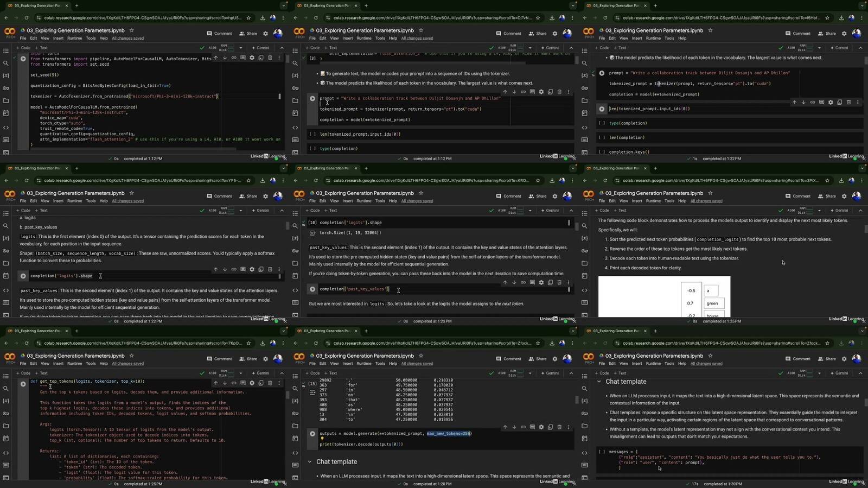The height and width of the screenshot is (488, 868).
Task: Click Comment button in set_seed(51) window
Action: pos(220,34)
